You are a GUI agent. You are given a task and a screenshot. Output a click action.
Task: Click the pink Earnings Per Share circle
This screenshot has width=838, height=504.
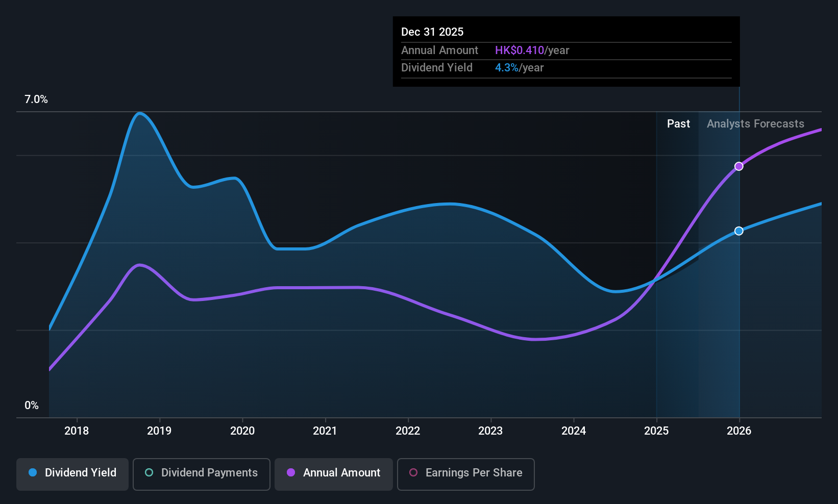click(413, 472)
